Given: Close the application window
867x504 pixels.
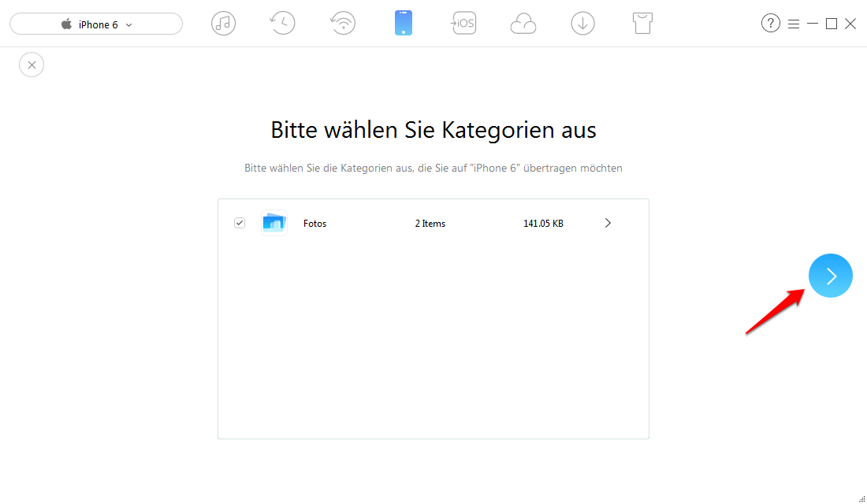Looking at the screenshot, I should [850, 23].
